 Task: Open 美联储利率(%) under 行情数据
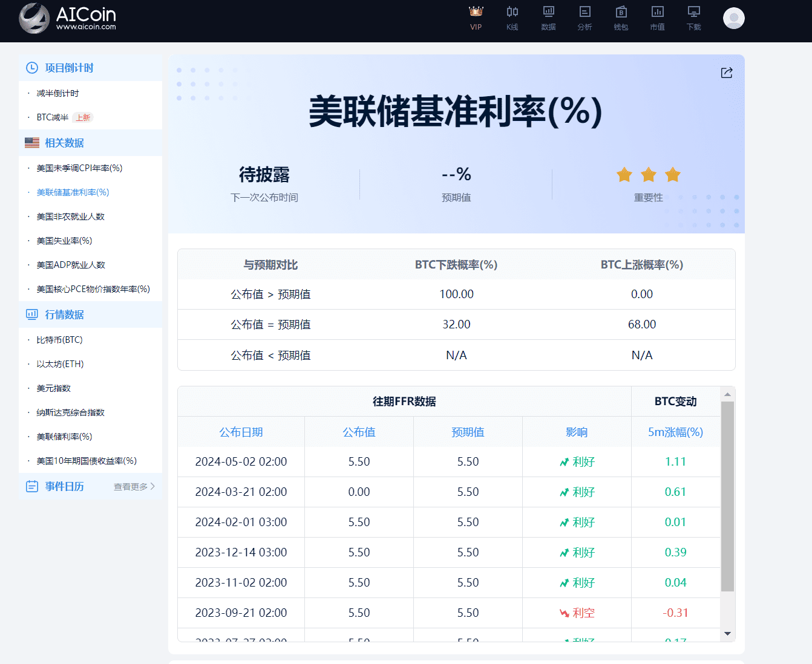tap(64, 437)
